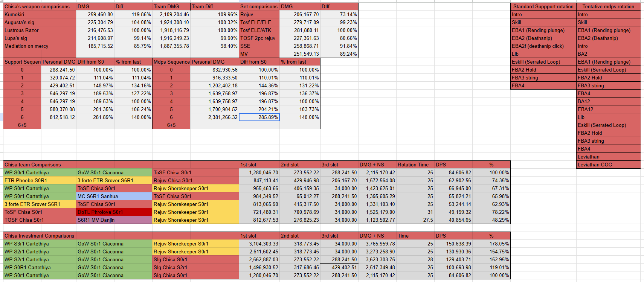This screenshot has width=644, height=282.
Task: Select the 3,765,959.78 DMG + NS cell
Action: tap(377, 244)
